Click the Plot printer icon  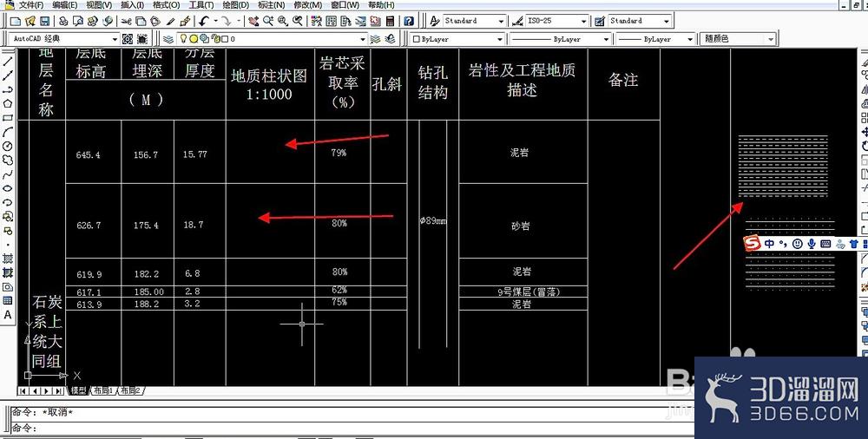coord(63,21)
